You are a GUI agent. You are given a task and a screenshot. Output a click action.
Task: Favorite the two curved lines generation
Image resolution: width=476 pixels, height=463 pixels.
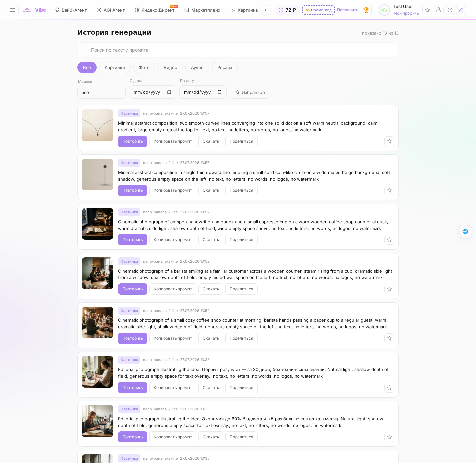[389, 141]
